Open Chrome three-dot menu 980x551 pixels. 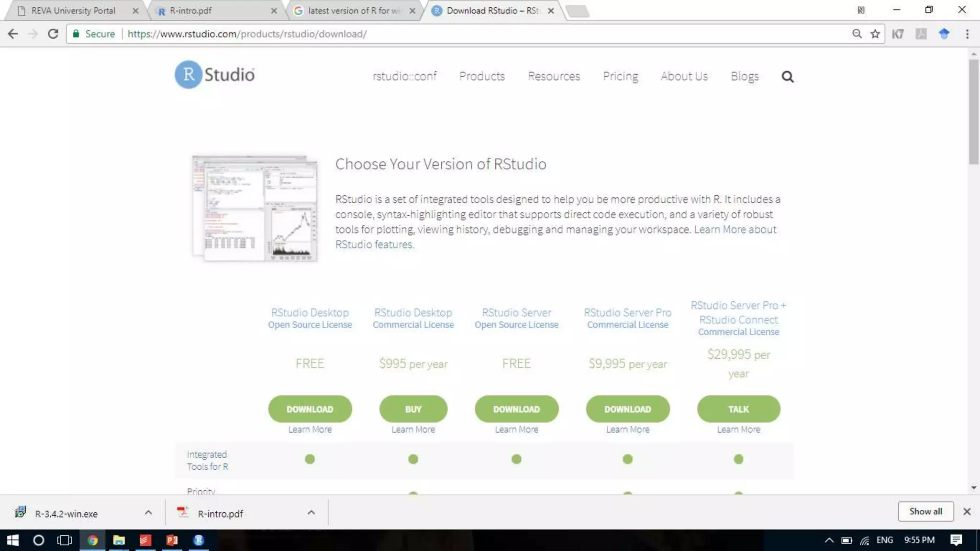coord(967,34)
